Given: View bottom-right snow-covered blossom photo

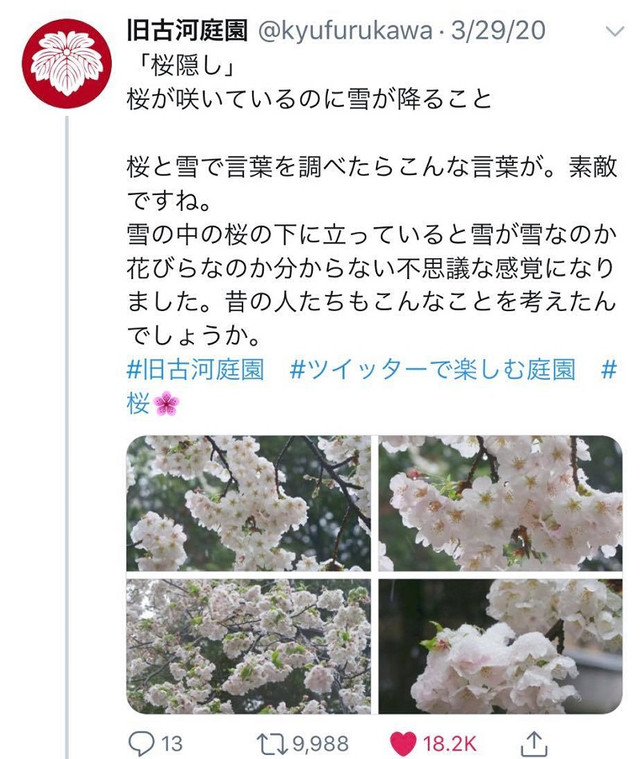Looking at the screenshot, I should tap(501, 646).
